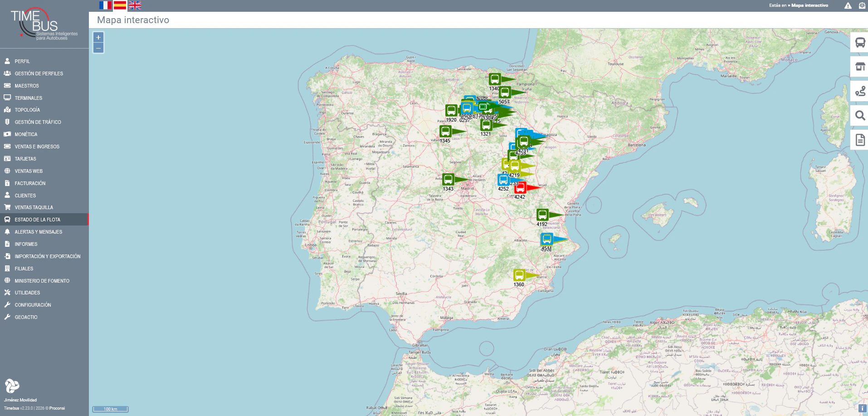This screenshot has height=416, width=868.
Task: Click the TimeBus logo
Action: click(44, 24)
